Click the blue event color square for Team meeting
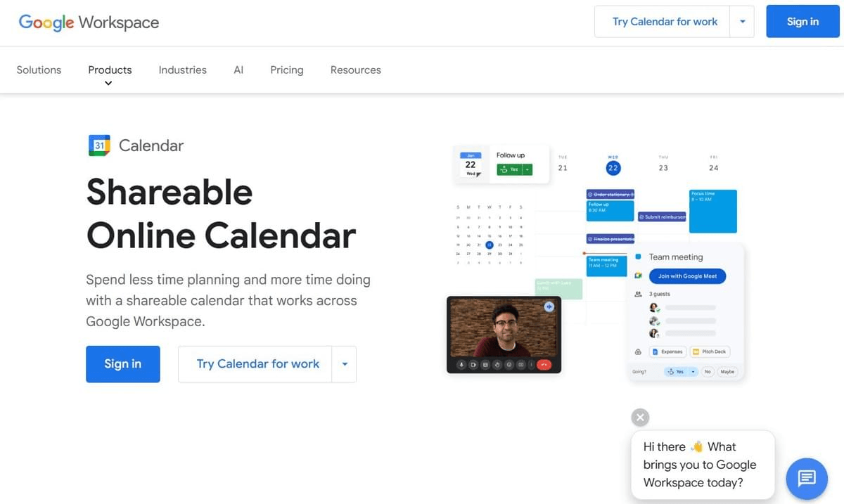Screen dimensions: 844x504 [639, 257]
